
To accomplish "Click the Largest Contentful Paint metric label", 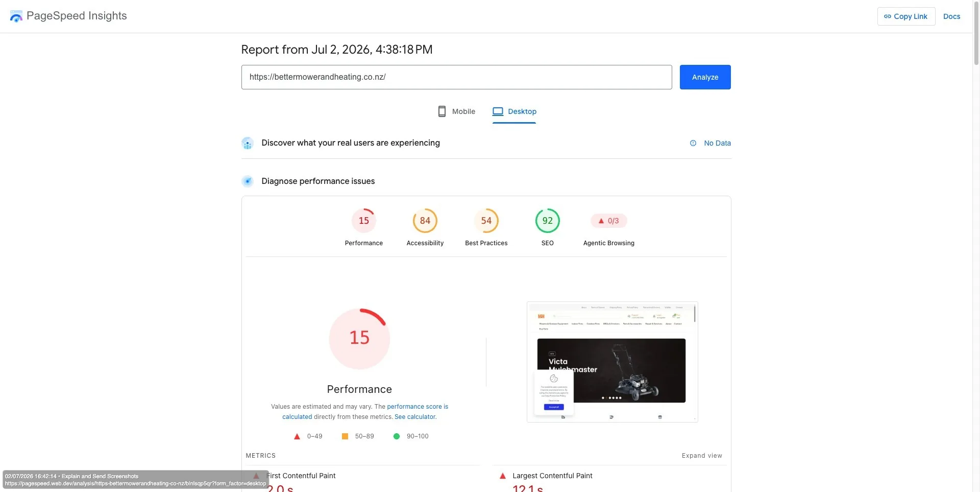I will click(x=552, y=476).
